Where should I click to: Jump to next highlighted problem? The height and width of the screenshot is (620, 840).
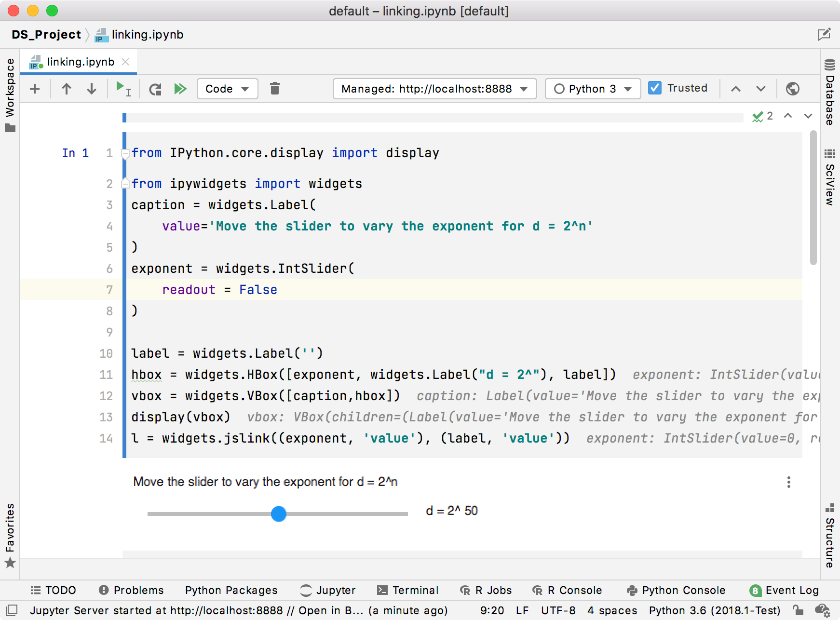coord(808,116)
